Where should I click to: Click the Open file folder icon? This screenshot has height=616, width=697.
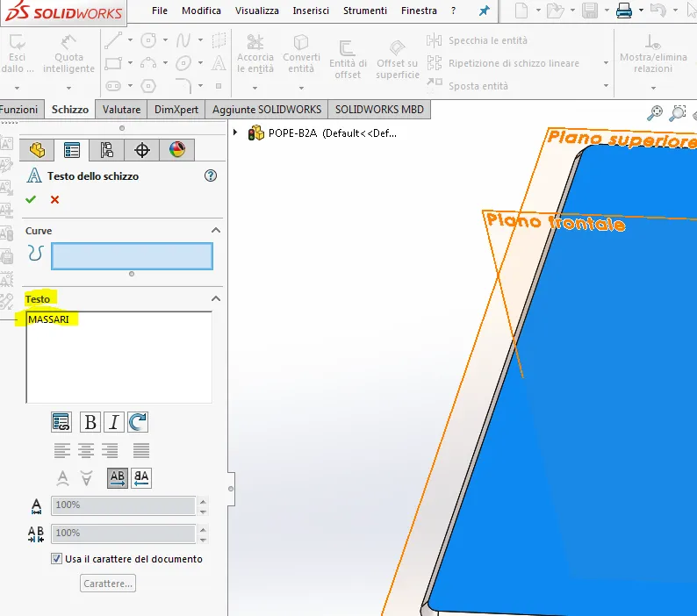(x=555, y=10)
